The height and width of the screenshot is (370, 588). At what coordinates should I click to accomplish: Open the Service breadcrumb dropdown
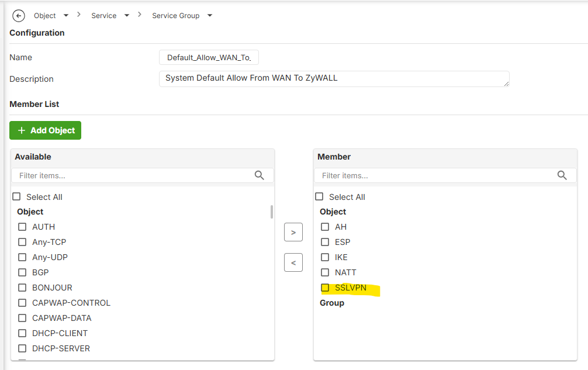[x=126, y=16]
